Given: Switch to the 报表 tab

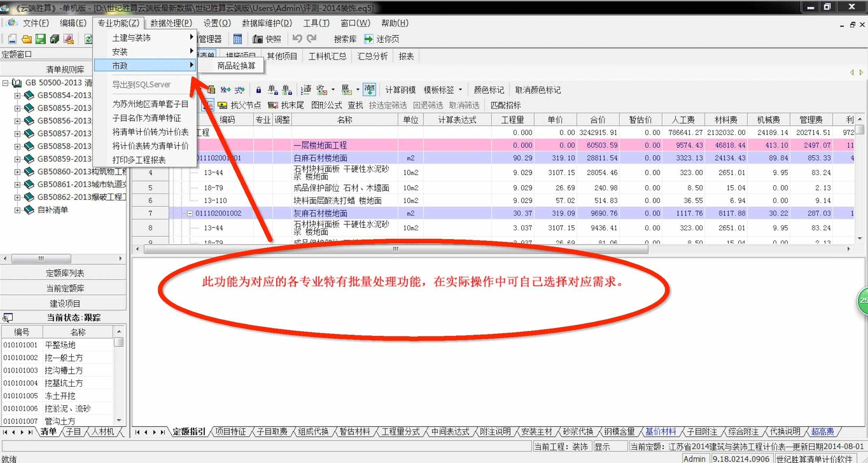Looking at the screenshot, I should [406, 56].
